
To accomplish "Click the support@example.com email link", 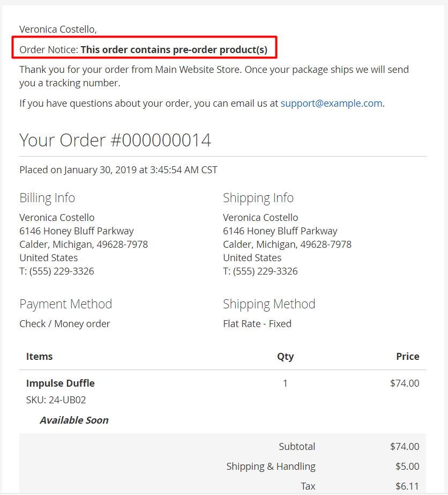I will coord(331,104).
